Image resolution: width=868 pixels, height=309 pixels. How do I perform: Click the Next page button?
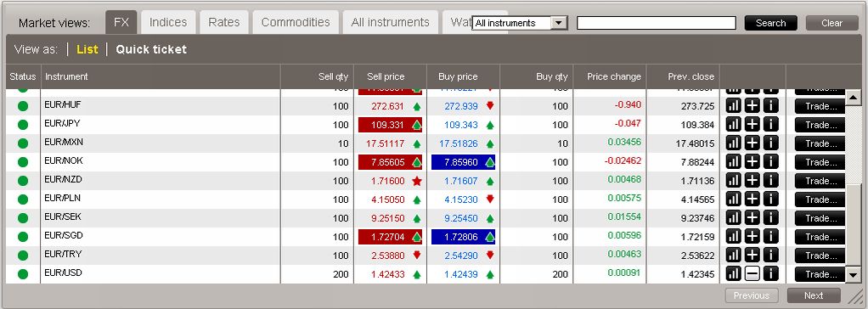point(814,295)
